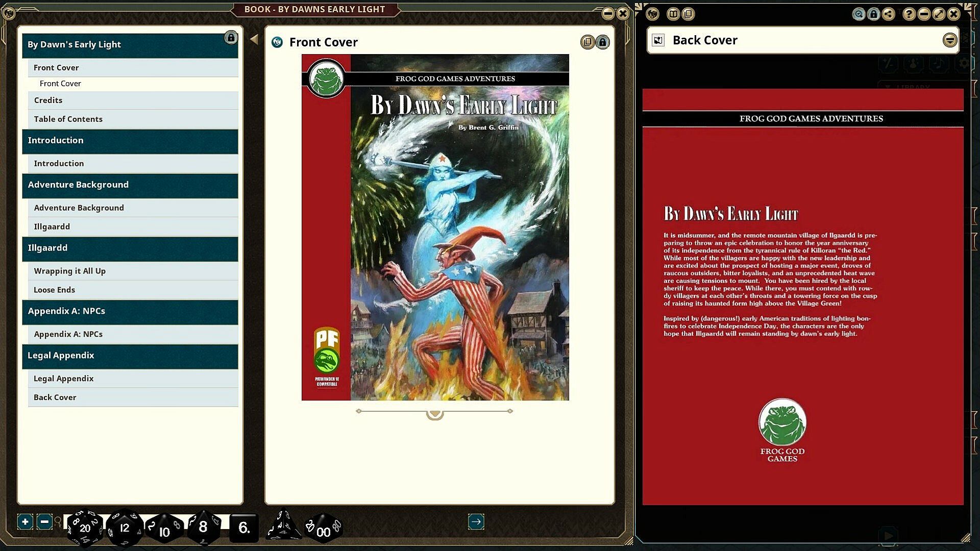Select the d12 die
Screen dimensions: 980x551
[125, 528]
